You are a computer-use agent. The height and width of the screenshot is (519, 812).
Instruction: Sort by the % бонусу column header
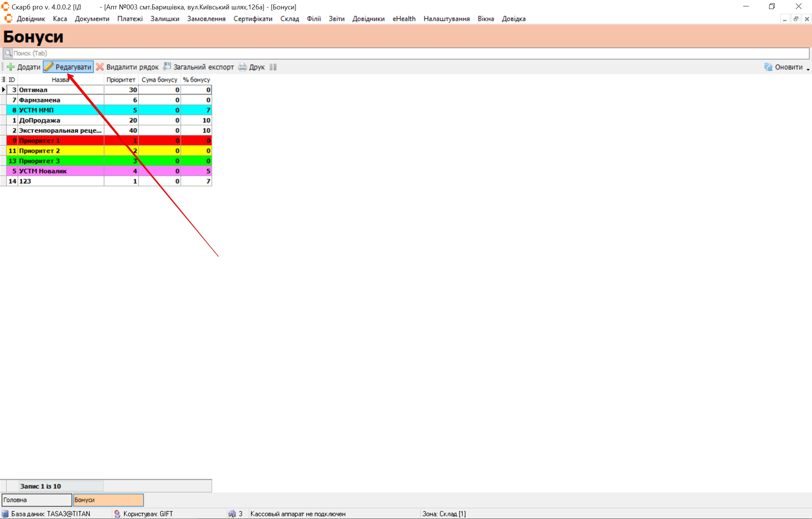pyautogui.click(x=196, y=80)
